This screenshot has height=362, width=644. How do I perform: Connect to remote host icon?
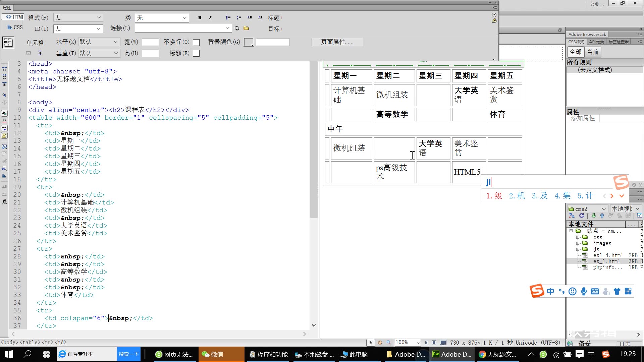pyautogui.click(x=572, y=216)
